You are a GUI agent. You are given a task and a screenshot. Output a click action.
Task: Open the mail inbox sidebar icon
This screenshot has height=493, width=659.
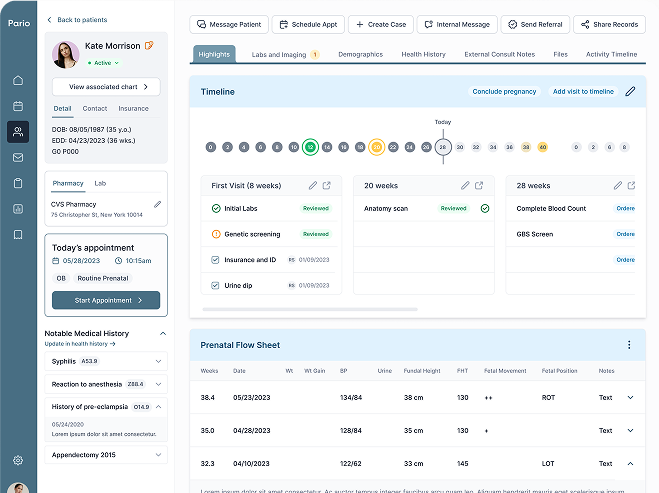point(18,157)
